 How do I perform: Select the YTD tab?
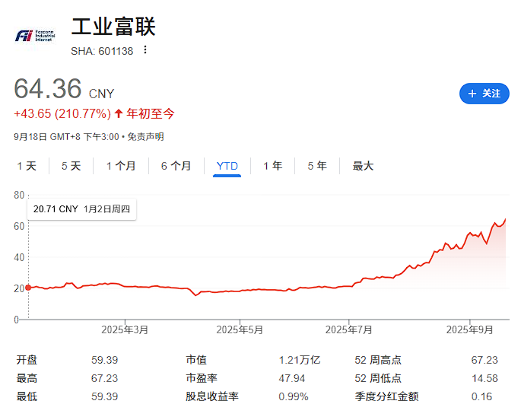click(227, 166)
